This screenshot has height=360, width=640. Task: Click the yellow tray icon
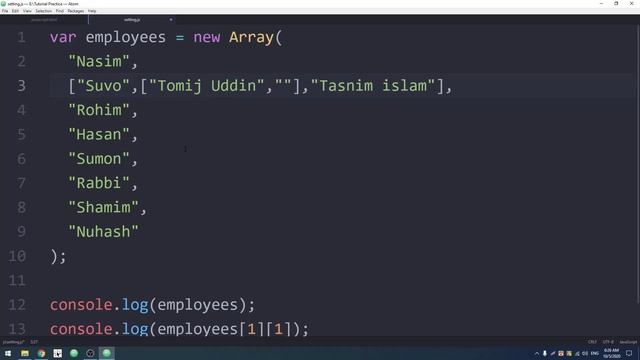tap(569, 353)
